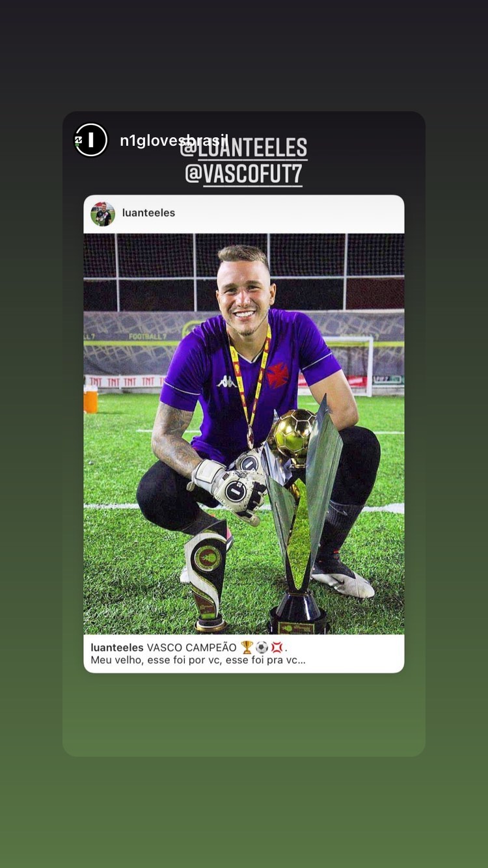The height and width of the screenshot is (868, 488).
Task: Click the red Vasco crest on jersey
Action: tap(278, 375)
